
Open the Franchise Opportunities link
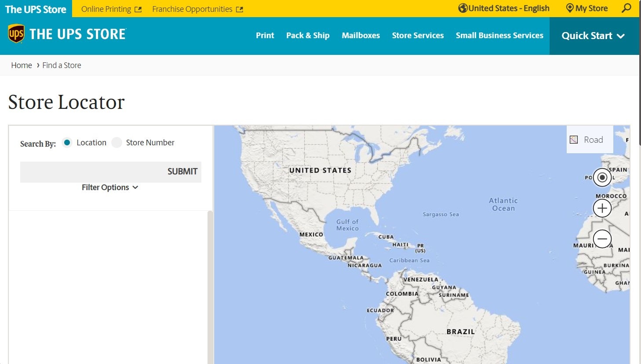pos(192,9)
